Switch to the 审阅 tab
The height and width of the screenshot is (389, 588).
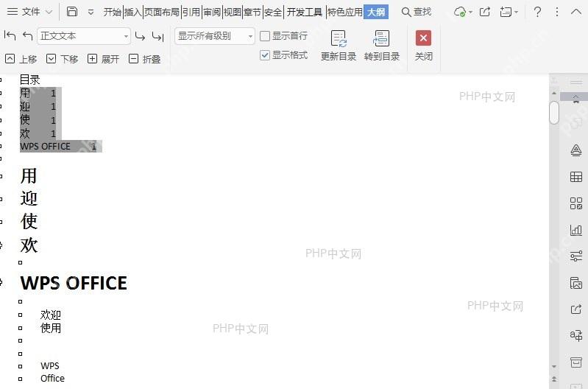(x=212, y=12)
